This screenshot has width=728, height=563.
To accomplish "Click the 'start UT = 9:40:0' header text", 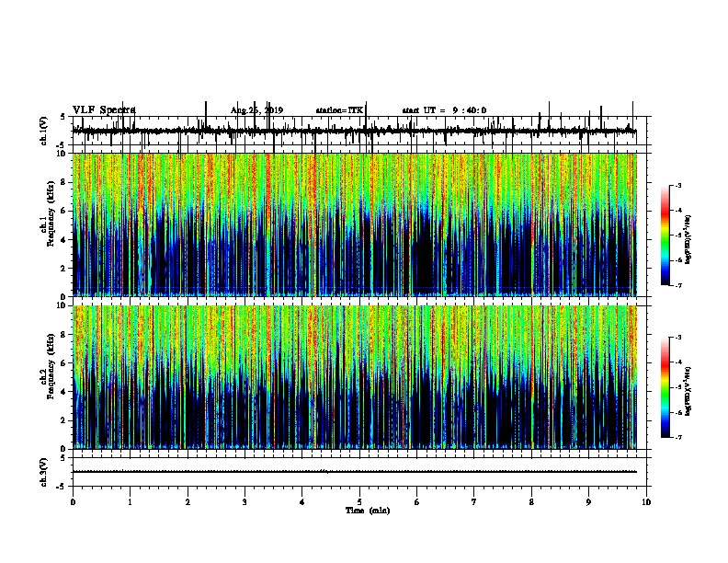I will coord(444,110).
